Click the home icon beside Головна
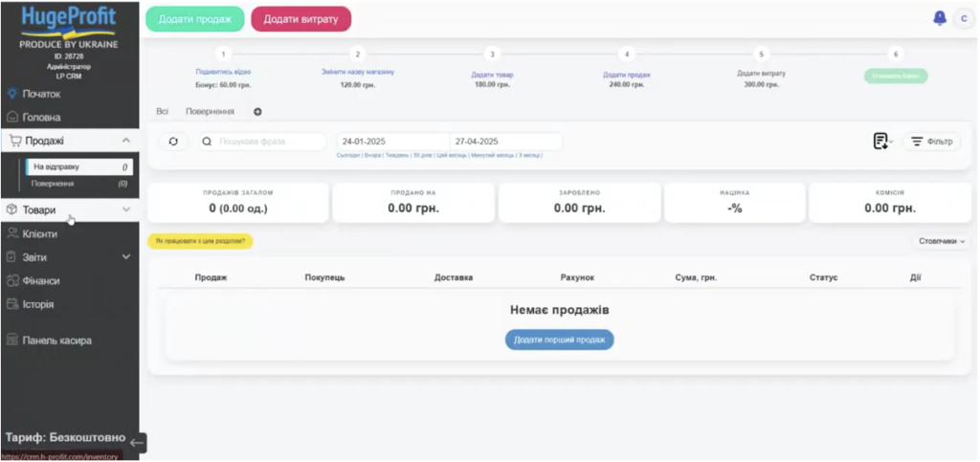The image size is (980, 462). tap(11, 118)
